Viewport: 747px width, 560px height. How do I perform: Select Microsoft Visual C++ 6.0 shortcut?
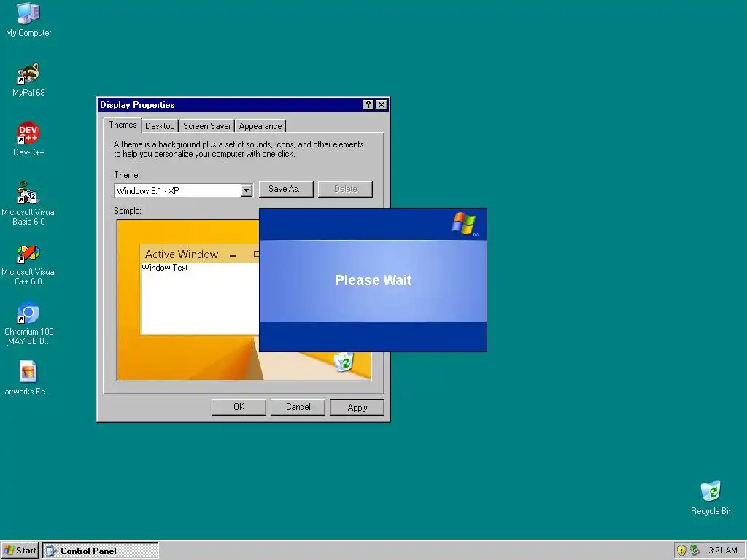tap(28, 265)
